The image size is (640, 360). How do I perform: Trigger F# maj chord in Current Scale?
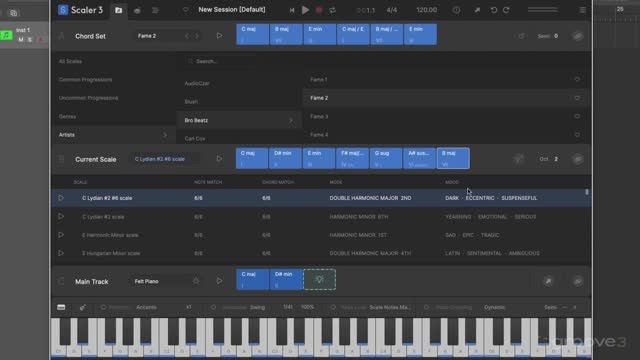(352, 158)
